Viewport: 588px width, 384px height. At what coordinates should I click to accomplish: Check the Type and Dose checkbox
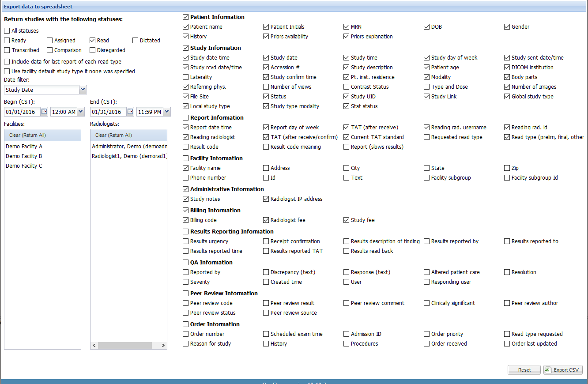pos(426,87)
